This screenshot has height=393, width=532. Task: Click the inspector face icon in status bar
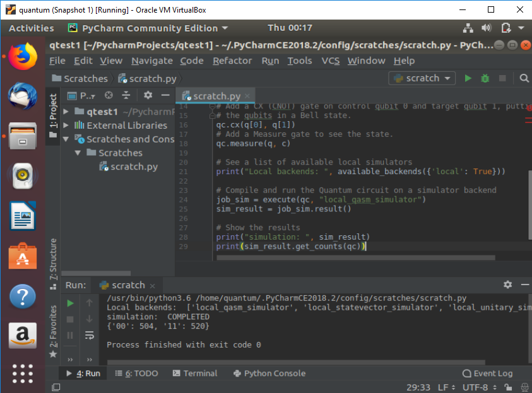point(524,387)
